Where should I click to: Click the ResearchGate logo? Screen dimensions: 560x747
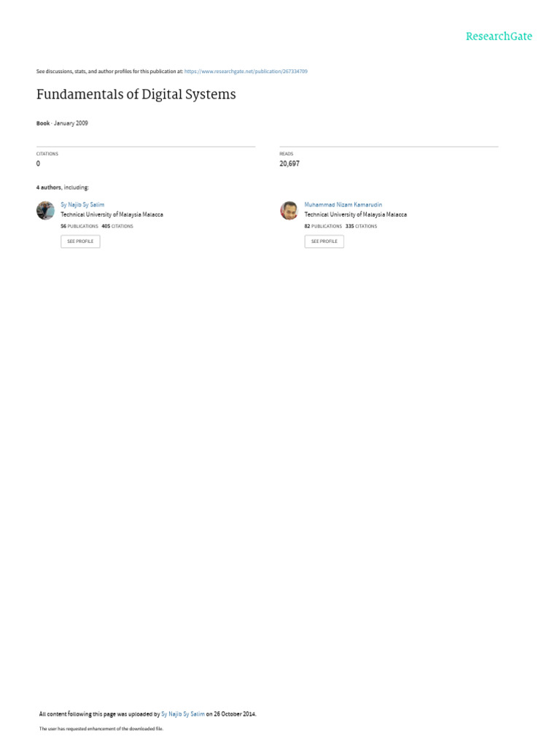[x=499, y=36]
